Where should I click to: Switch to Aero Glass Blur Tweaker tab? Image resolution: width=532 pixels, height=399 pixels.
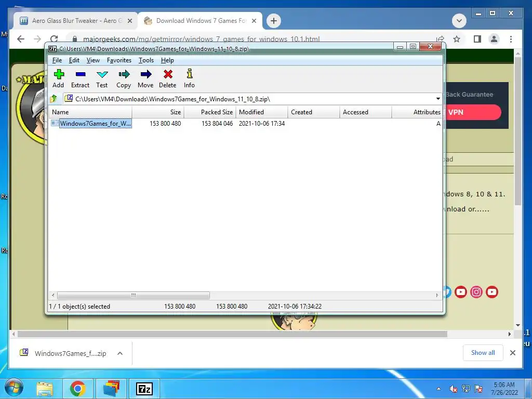(76, 21)
